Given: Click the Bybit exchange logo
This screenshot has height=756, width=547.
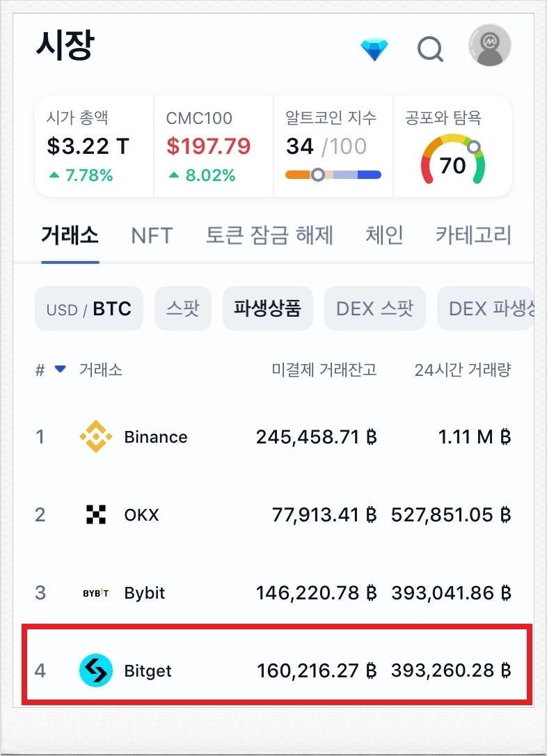Looking at the screenshot, I should [x=97, y=593].
